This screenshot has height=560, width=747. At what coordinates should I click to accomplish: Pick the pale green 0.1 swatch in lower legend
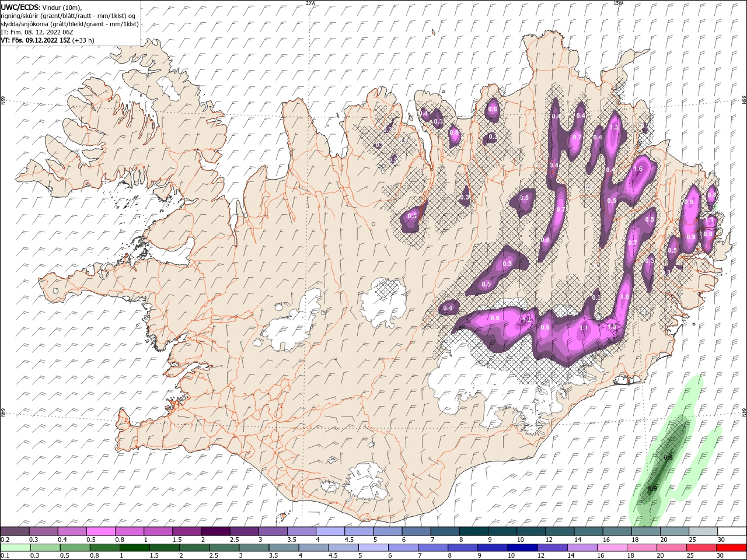(15, 548)
